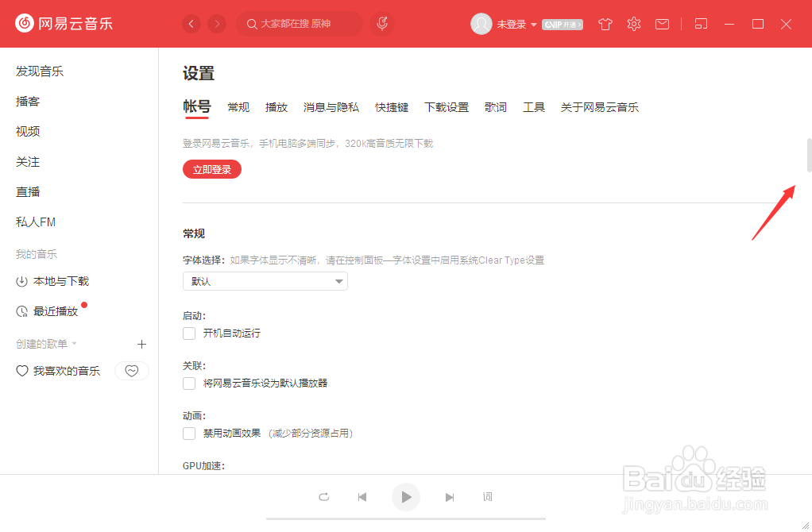This screenshot has height=532, width=812.
Task: Enable 禁用动画效果 checkbox
Action: point(189,434)
